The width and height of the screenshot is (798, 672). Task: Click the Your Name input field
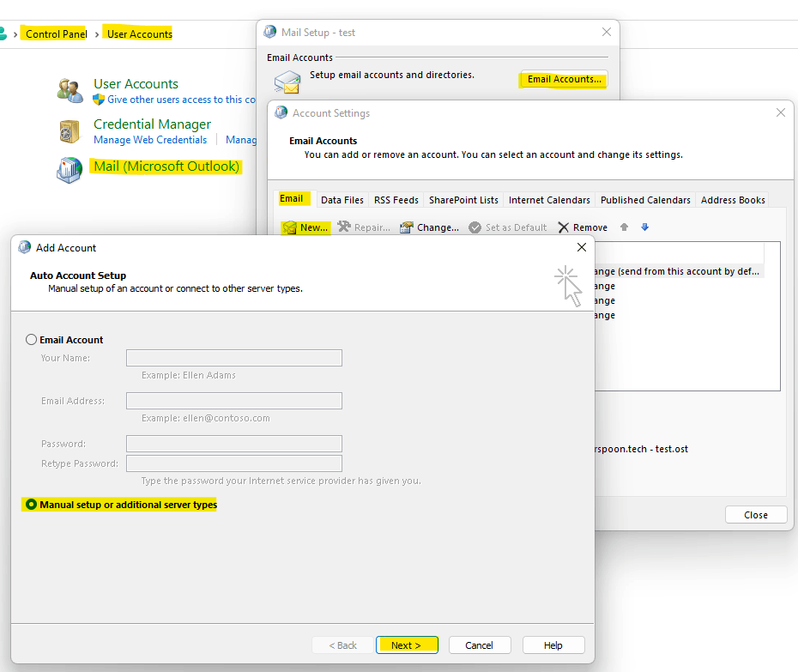pyautogui.click(x=234, y=358)
